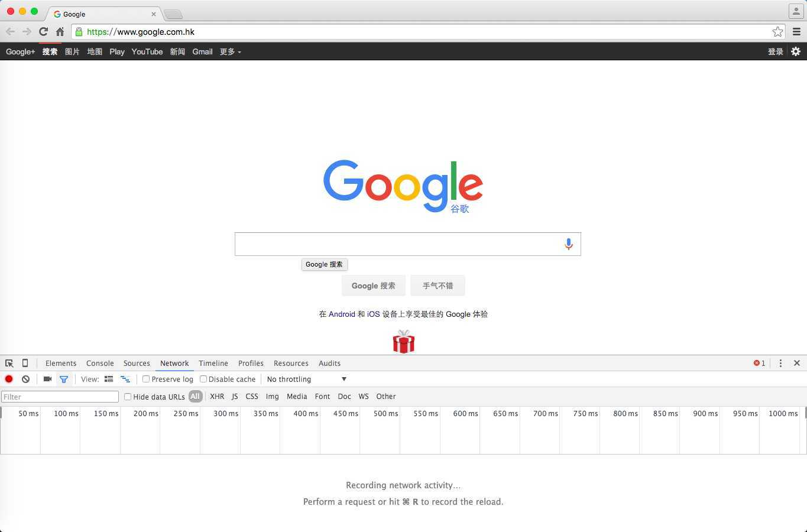Close the Google browser tab
807x532 pixels.
[x=154, y=14]
